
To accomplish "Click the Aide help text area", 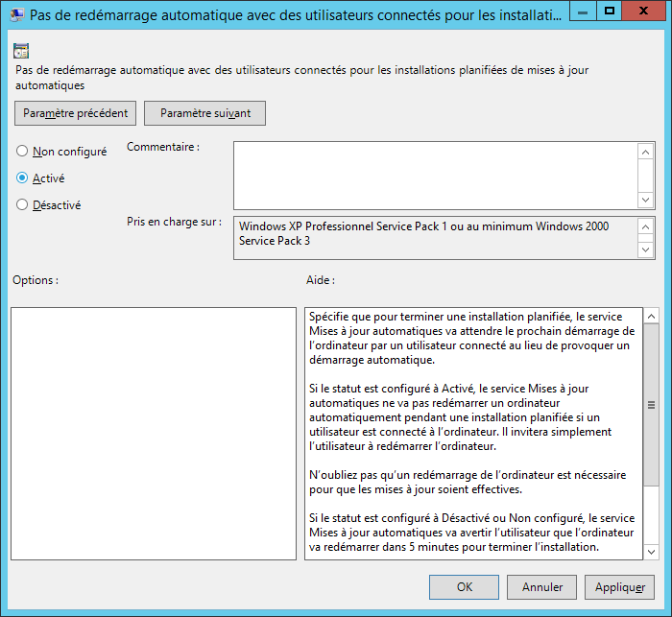I will click(x=473, y=434).
